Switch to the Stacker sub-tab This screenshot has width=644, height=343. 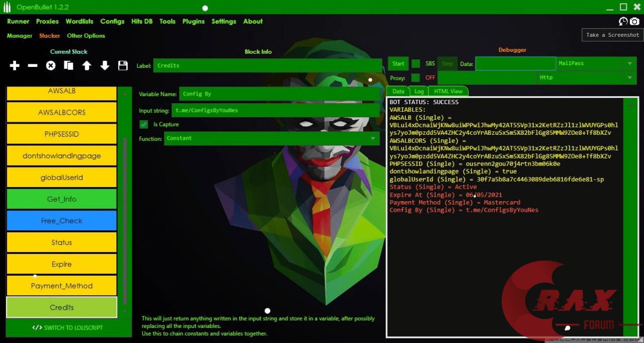50,36
